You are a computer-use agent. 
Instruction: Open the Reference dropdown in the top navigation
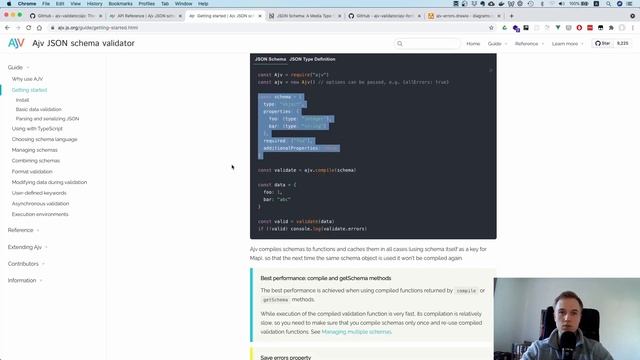pyautogui.click(x=529, y=44)
